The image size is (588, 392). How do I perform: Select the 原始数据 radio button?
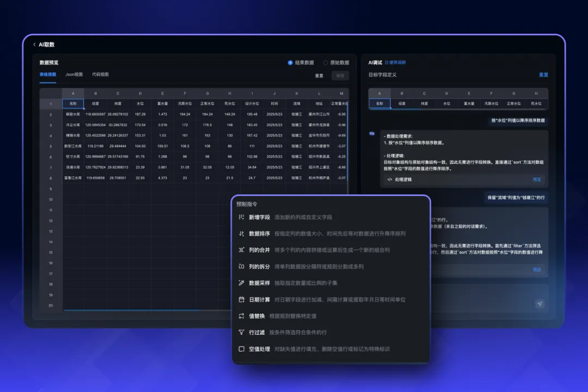pyautogui.click(x=326, y=63)
